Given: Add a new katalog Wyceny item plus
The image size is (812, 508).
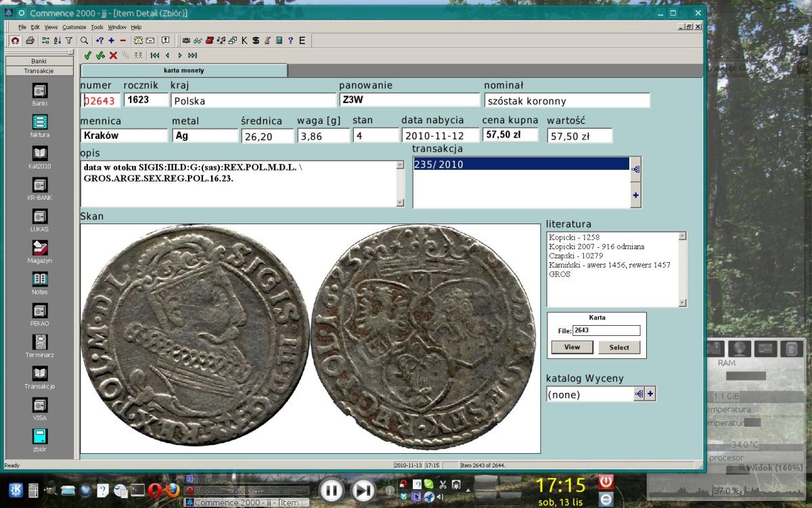Looking at the screenshot, I should tap(650, 394).
